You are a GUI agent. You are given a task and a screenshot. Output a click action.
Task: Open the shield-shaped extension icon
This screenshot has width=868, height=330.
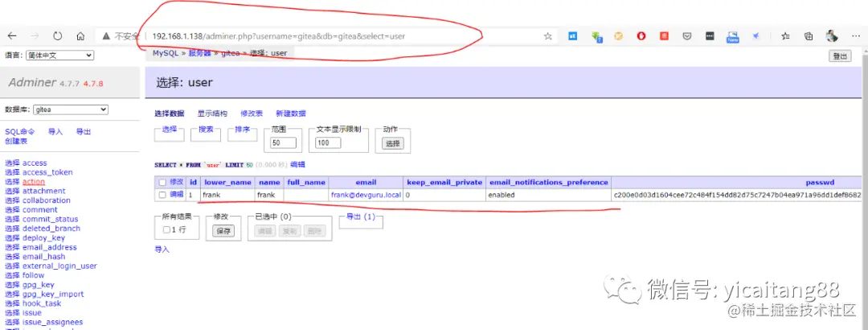coord(687,36)
